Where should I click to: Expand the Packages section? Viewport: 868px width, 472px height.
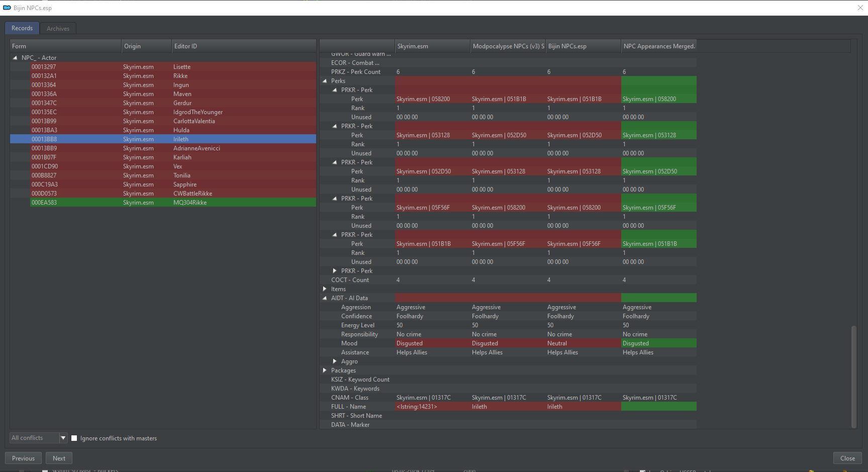[x=325, y=370]
